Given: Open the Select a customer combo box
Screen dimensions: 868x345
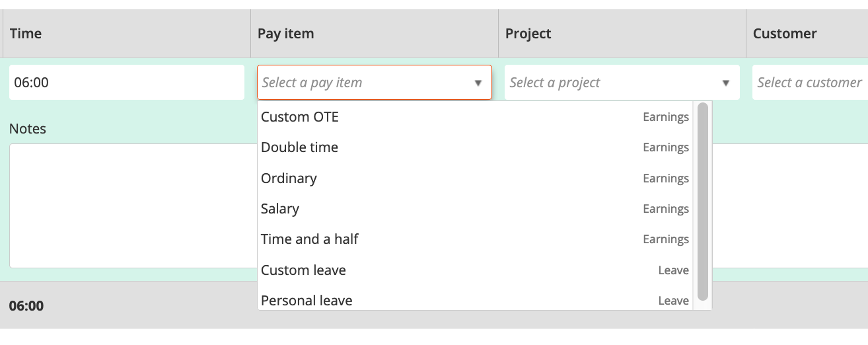Looking at the screenshot, I should (810, 83).
